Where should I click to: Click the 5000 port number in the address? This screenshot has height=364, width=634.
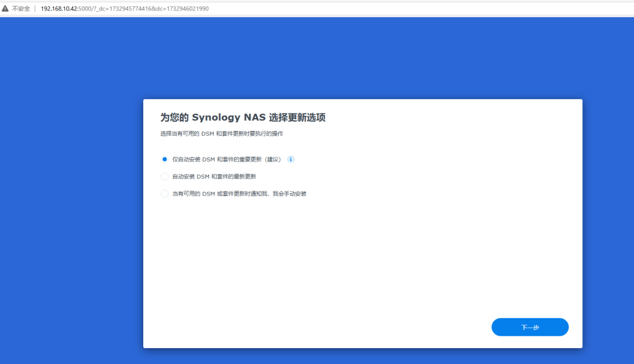point(84,9)
